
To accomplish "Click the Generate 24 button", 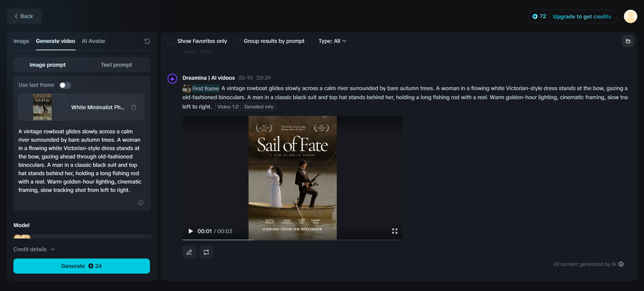I will [82, 266].
